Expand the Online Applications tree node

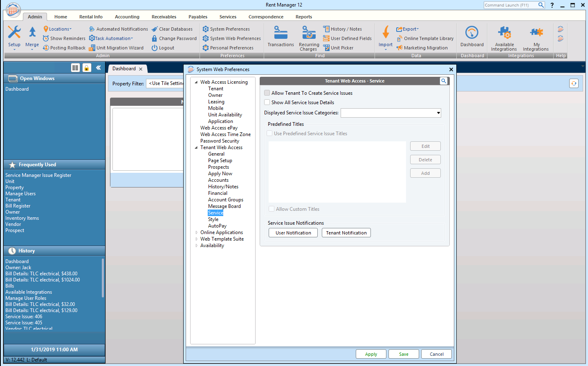197,232
